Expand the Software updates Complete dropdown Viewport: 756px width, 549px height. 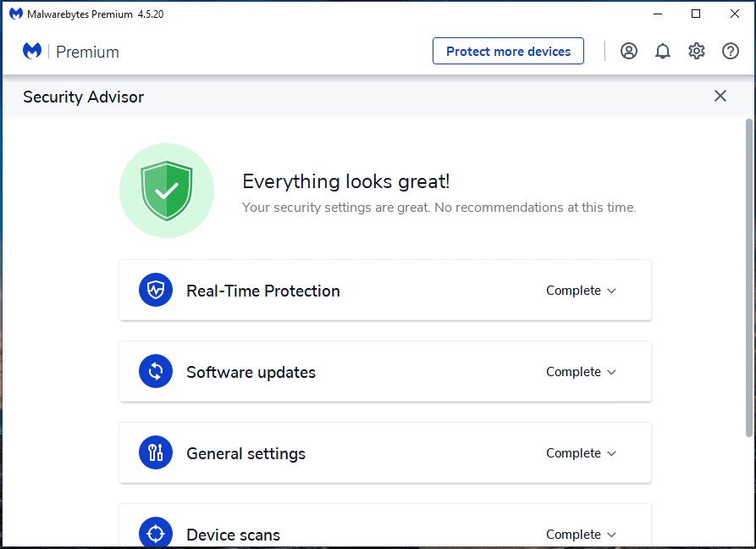581,371
